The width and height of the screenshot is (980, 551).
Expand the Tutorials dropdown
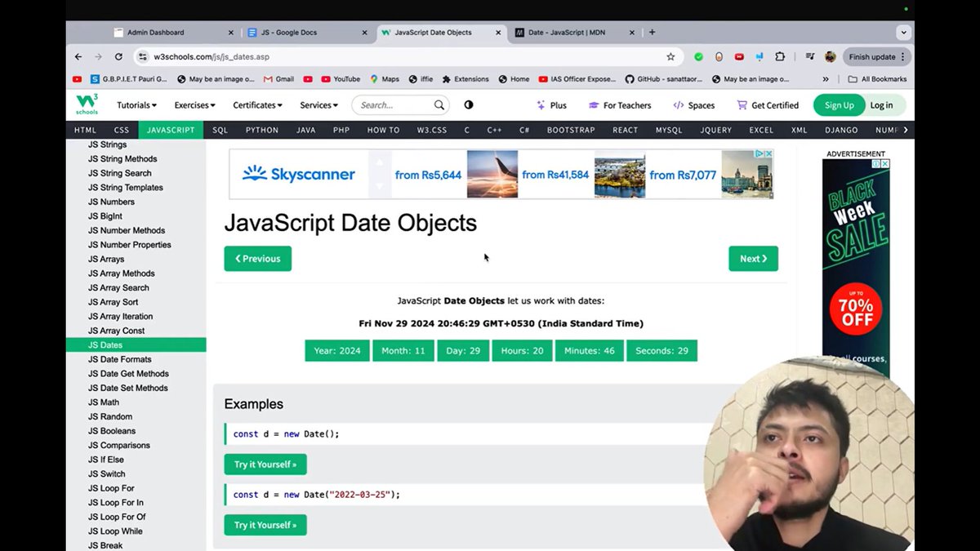click(x=136, y=105)
